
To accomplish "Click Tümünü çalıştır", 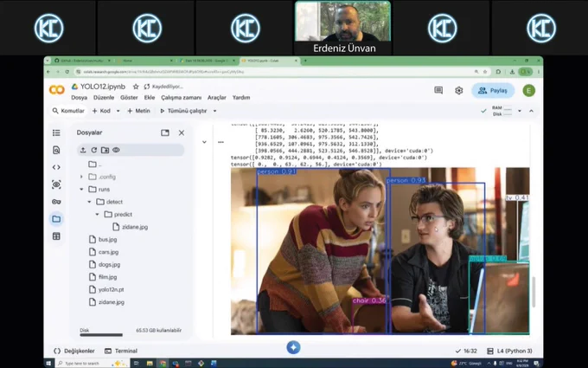I will (x=183, y=111).
